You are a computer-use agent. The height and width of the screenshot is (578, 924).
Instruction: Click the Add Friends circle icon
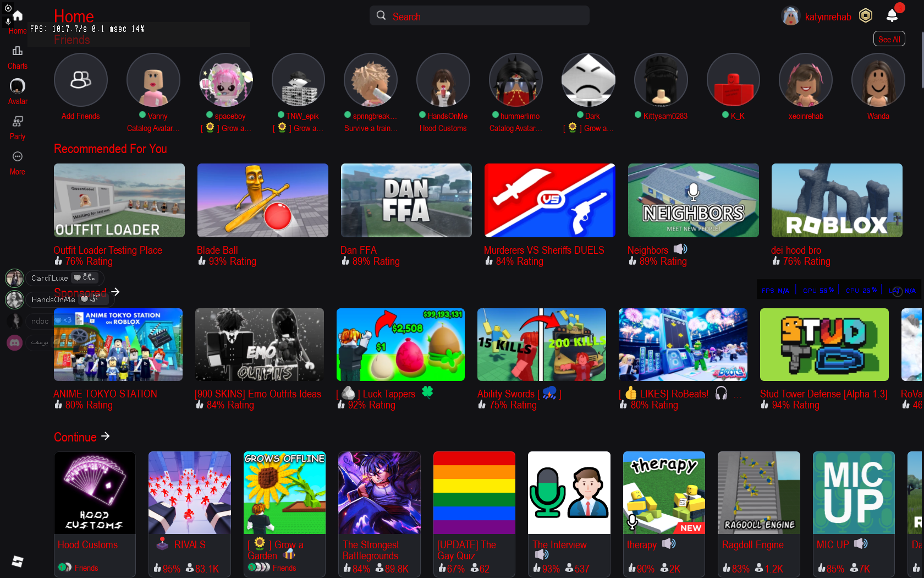(x=81, y=80)
